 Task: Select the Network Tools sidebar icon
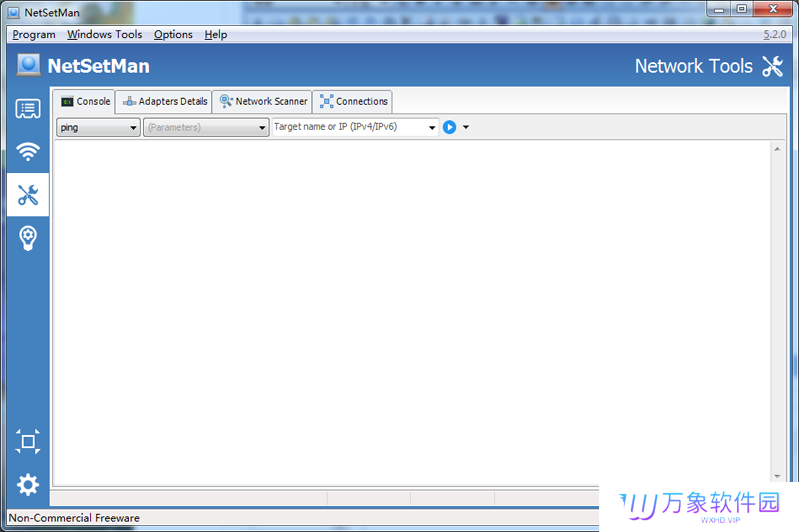coord(28,194)
